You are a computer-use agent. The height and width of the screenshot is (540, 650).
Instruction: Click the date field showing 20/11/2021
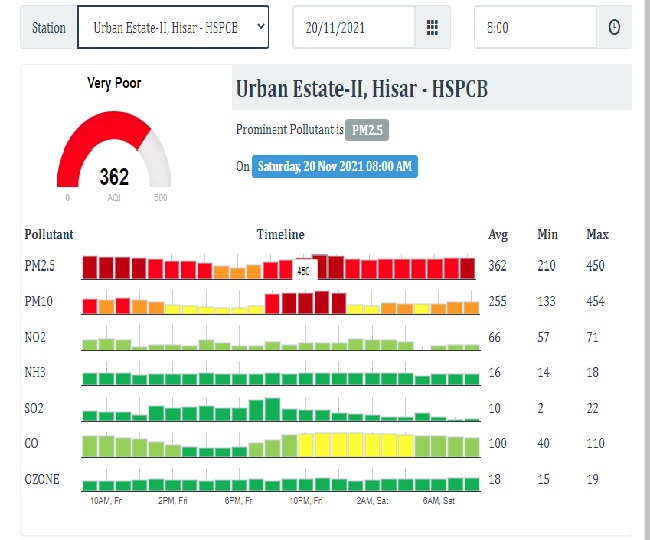353,27
